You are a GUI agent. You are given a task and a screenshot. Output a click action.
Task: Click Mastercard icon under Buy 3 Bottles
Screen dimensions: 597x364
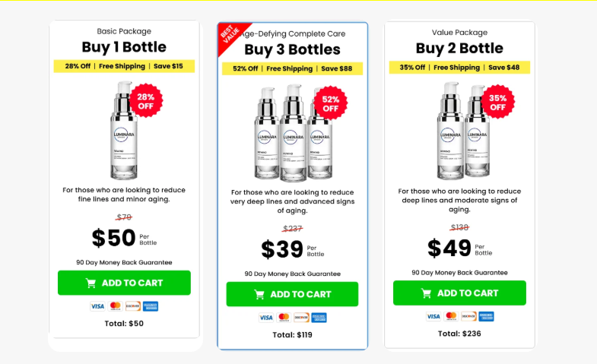click(284, 318)
